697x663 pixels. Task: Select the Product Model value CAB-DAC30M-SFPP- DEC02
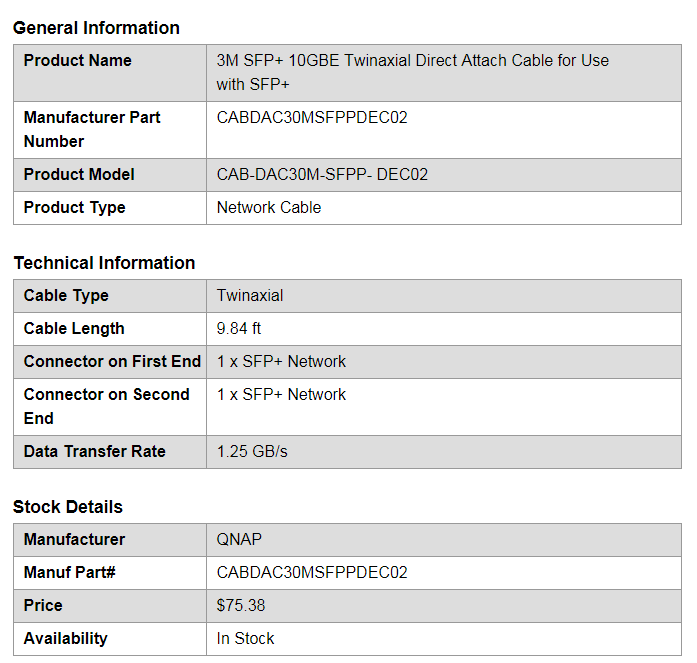tap(322, 175)
